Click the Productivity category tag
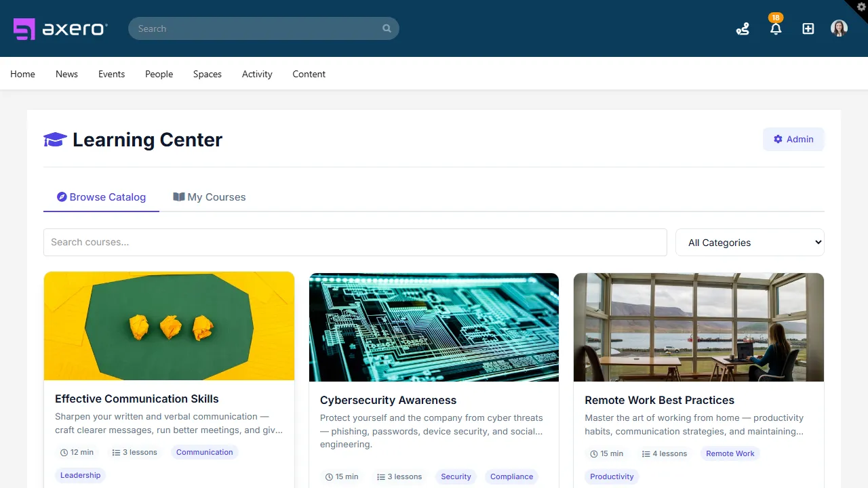The width and height of the screenshot is (868, 488). [612, 476]
